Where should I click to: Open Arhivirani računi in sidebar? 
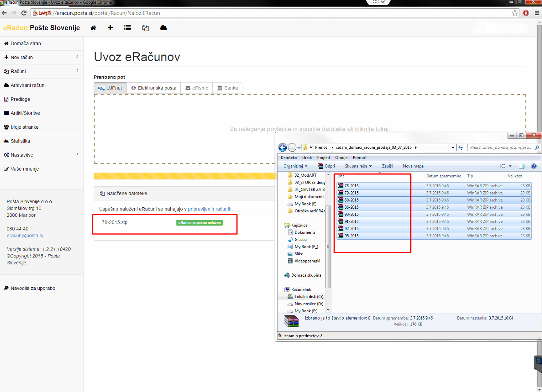click(x=41, y=85)
